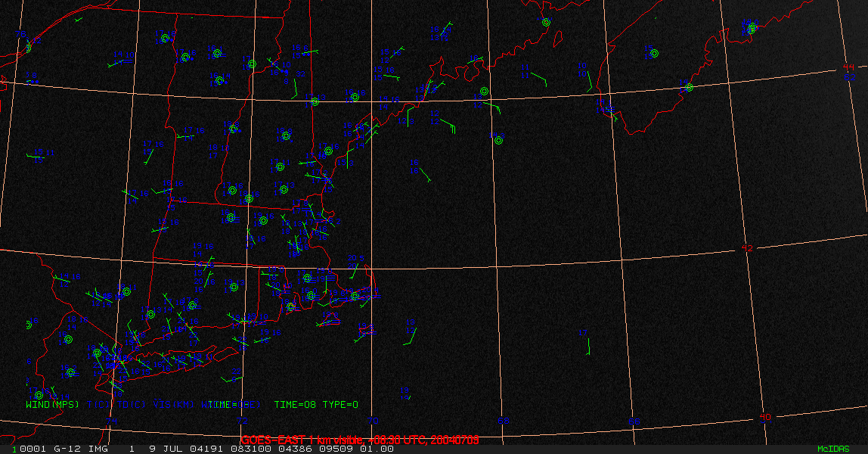Click the green TYPE=0 label
Screen dimensions: 868x454
pos(340,405)
